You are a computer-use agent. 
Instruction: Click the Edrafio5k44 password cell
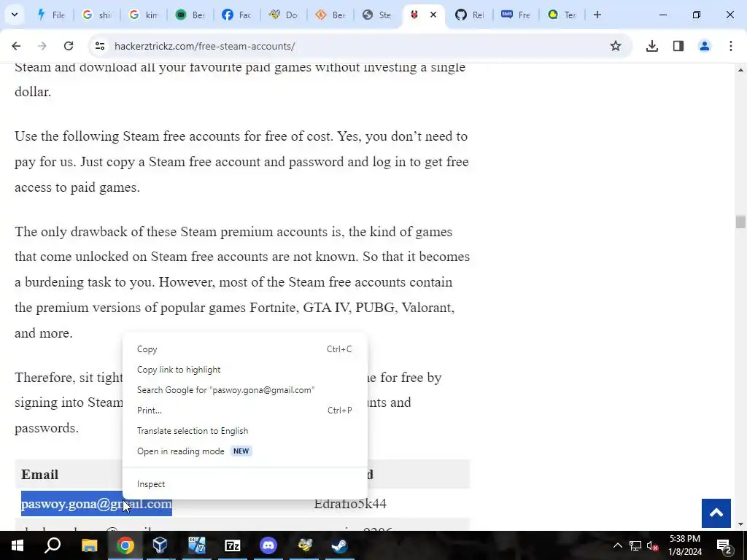(x=350, y=504)
